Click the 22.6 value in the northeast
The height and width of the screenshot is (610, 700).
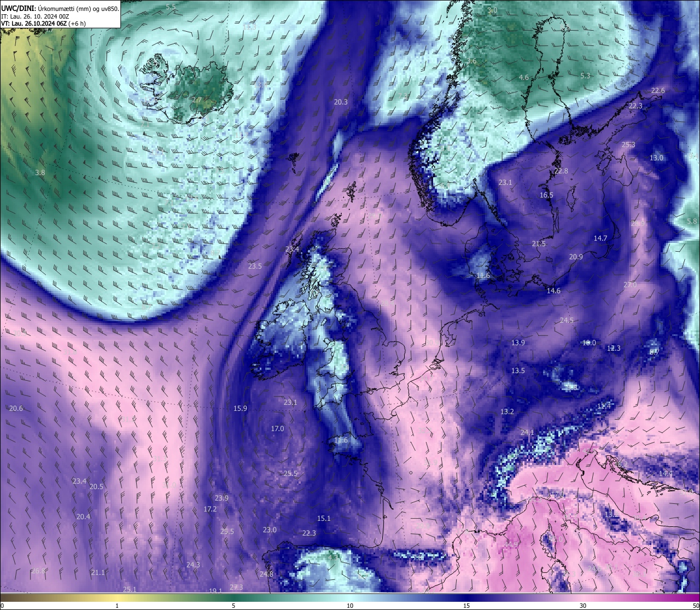tap(658, 90)
